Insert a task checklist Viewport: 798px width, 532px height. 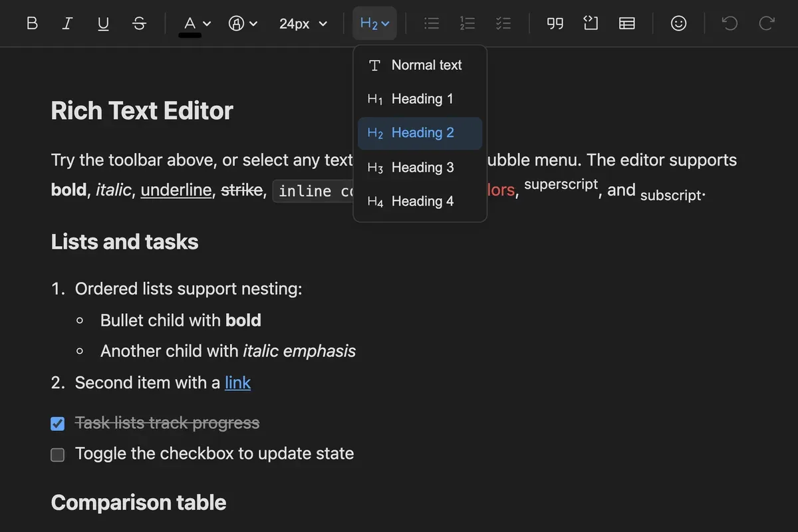click(503, 23)
